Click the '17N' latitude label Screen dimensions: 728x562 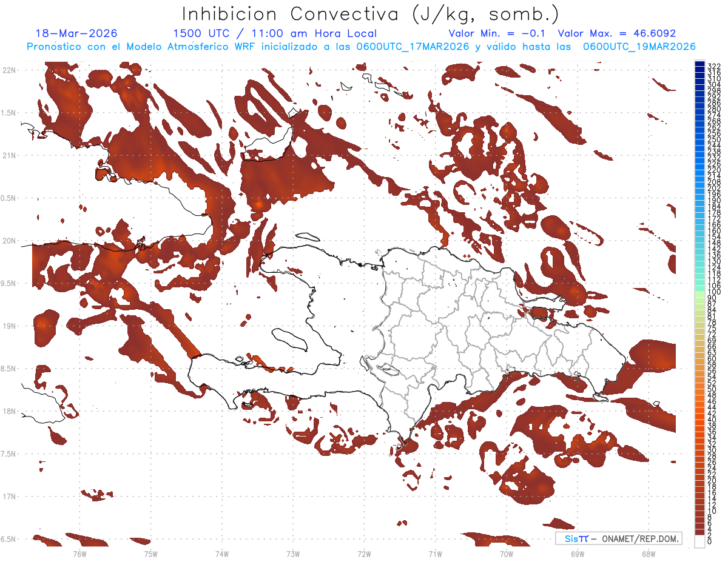tap(9, 497)
